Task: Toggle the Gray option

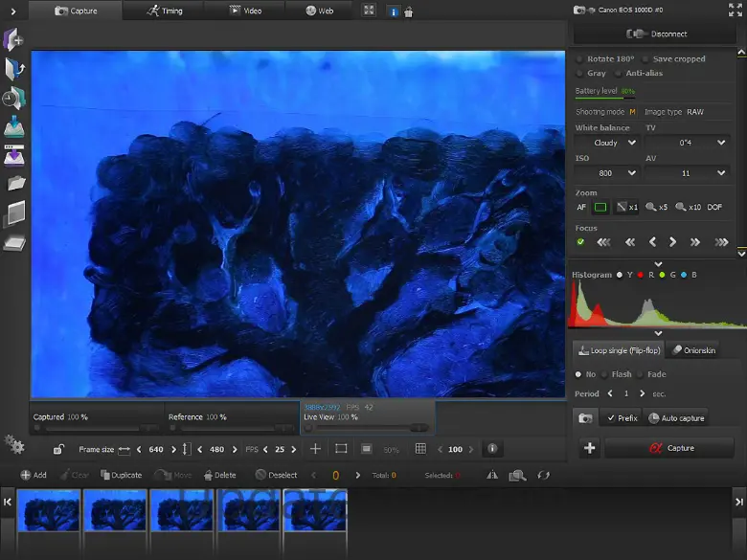Action: pos(580,73)
